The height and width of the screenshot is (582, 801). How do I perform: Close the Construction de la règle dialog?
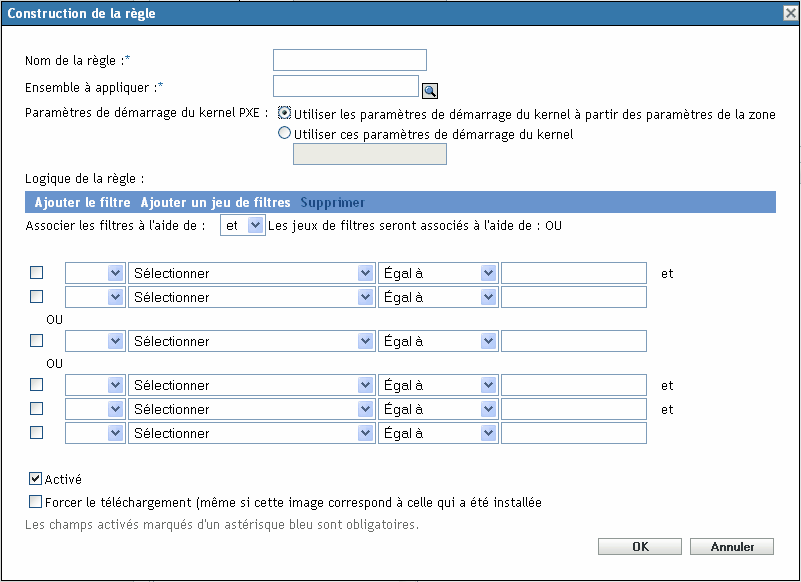(x=790, y=13)
